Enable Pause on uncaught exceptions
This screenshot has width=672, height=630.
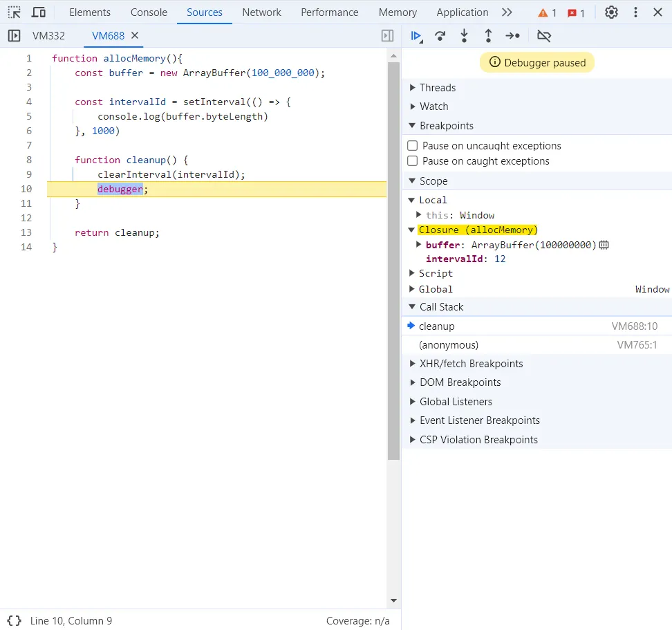[x=412, y=145]
